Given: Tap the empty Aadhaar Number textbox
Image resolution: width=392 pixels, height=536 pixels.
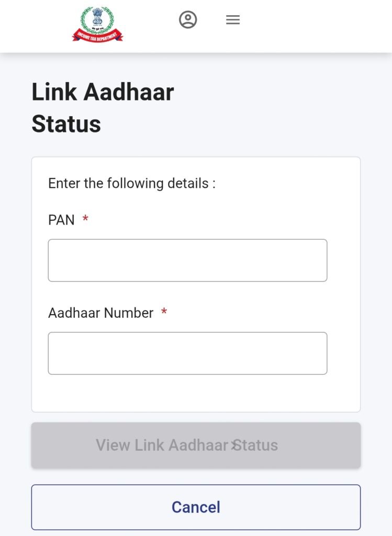Looking at the screenshot, I should 187,353.
